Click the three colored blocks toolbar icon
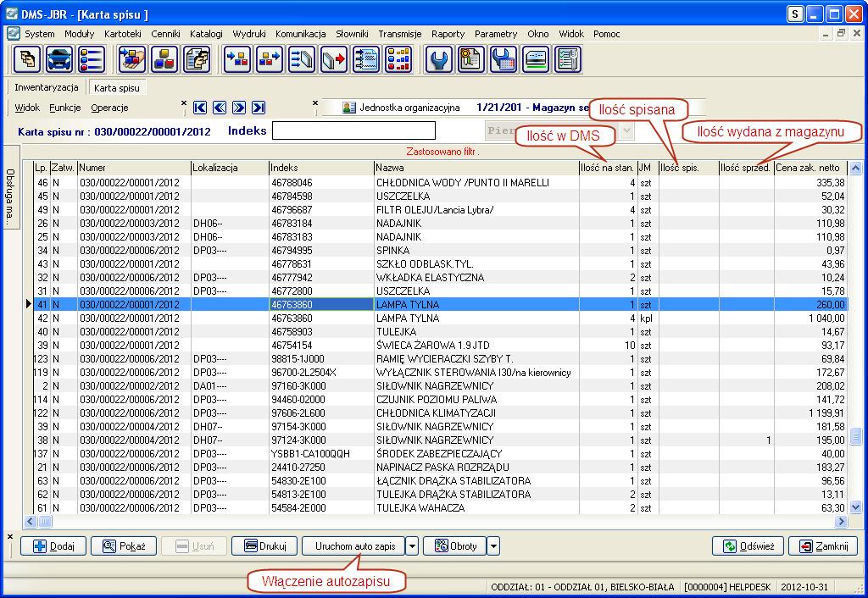This screenshot has height=598, width=868. (164, 59)
